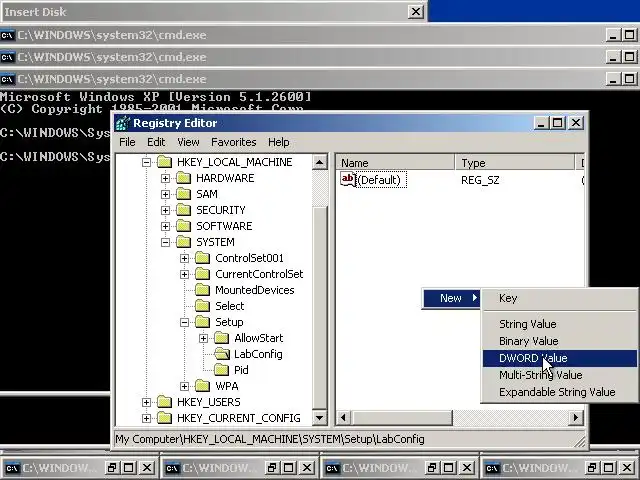Screen dimensions: 640x480
Task: Click the SAM folder icon
Action: pos(184,194)
